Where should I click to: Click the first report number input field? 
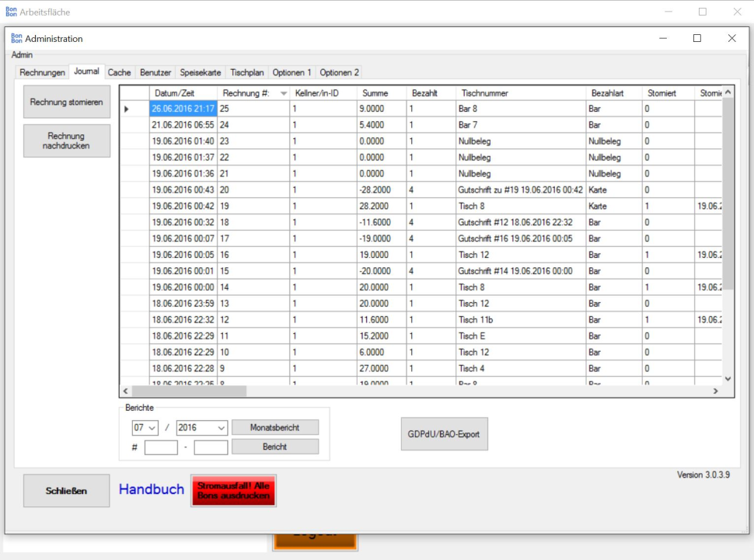161,447
